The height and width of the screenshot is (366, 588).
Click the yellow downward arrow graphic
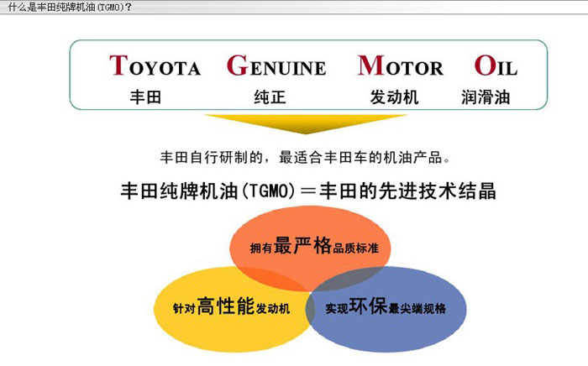tap(306, 124)
